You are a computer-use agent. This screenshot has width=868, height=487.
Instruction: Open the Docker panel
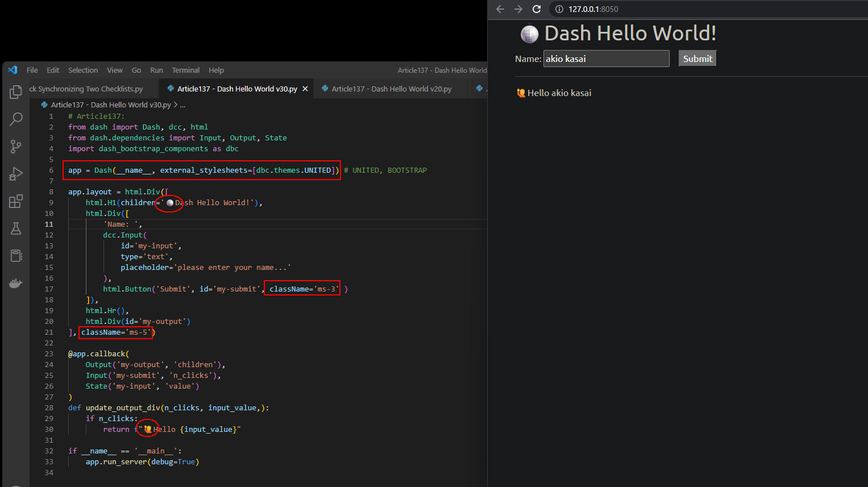[16, 283]
